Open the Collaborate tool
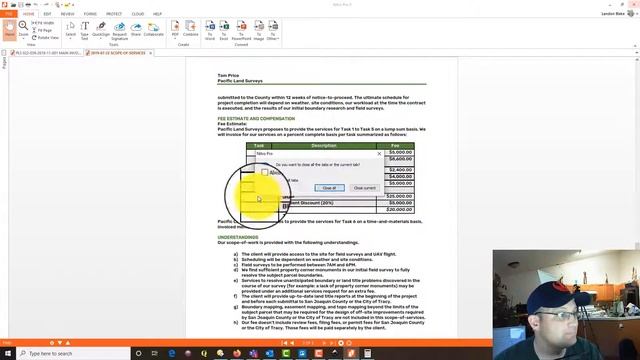640x360 pixels. click(153, 29)
